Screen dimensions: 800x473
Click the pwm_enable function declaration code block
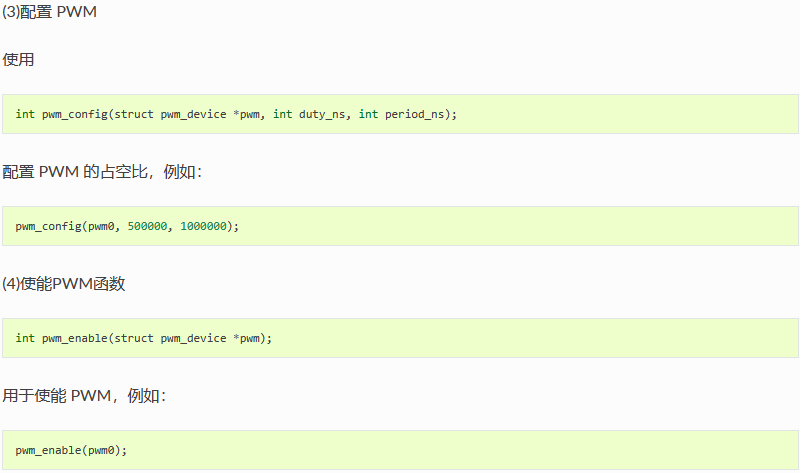(400, 338)
